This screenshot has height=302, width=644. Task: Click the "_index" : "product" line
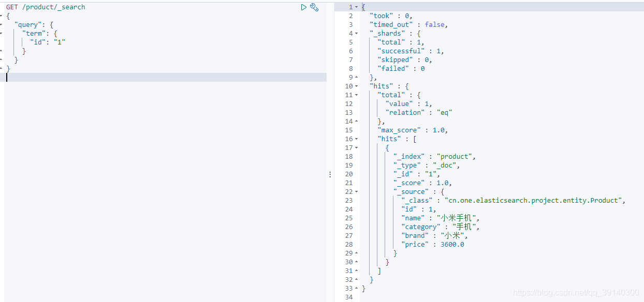434,157
